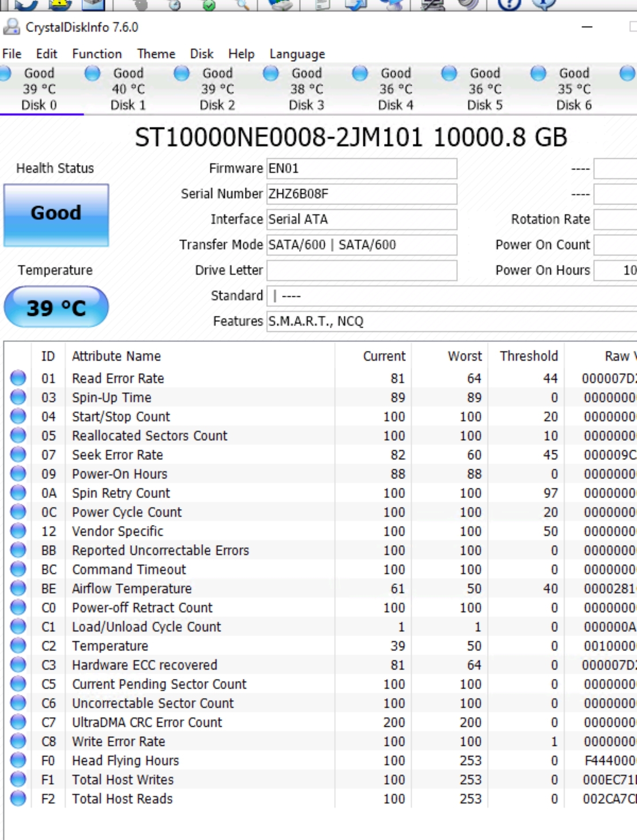Select the "UltraDMA CRC Error Count" attribute name
This screenshot has width=637, height=840.
147,722
